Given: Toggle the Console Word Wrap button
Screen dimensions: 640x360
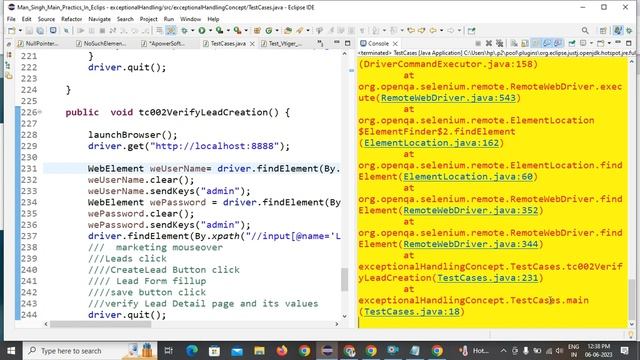Looking at the screenshot, I should [536, 43].
